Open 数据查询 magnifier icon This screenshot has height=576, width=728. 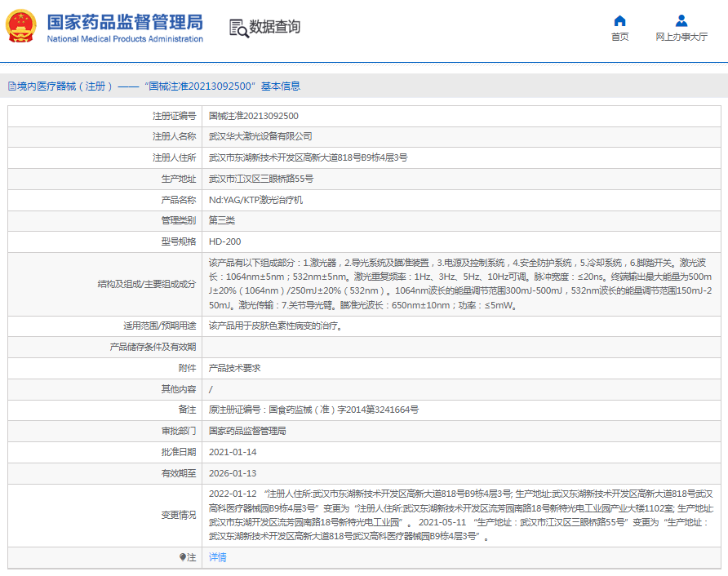pyautogui.click(x=238, y=28)
